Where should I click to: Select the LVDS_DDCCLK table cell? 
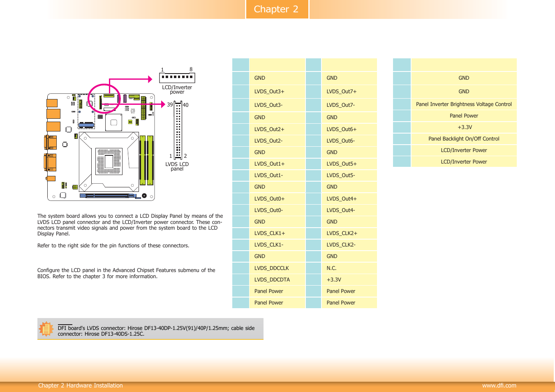point(277,268)
